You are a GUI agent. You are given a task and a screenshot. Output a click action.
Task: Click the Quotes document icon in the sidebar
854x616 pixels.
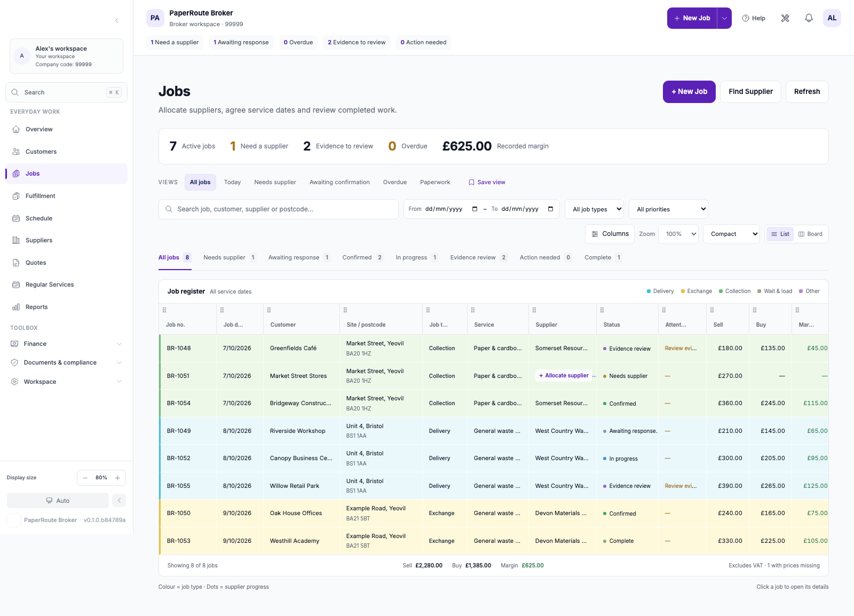click(16, 263)
